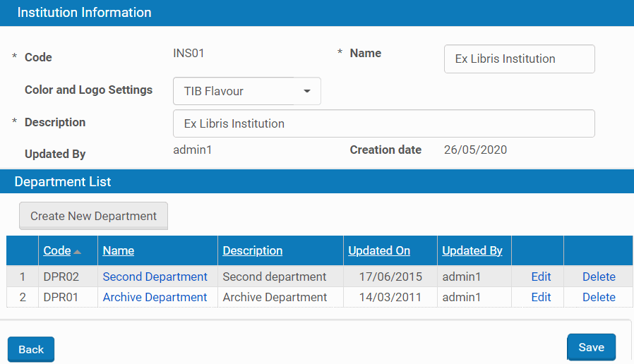Open Second Department link
The image size is (634, 364).
coord(155,277)
